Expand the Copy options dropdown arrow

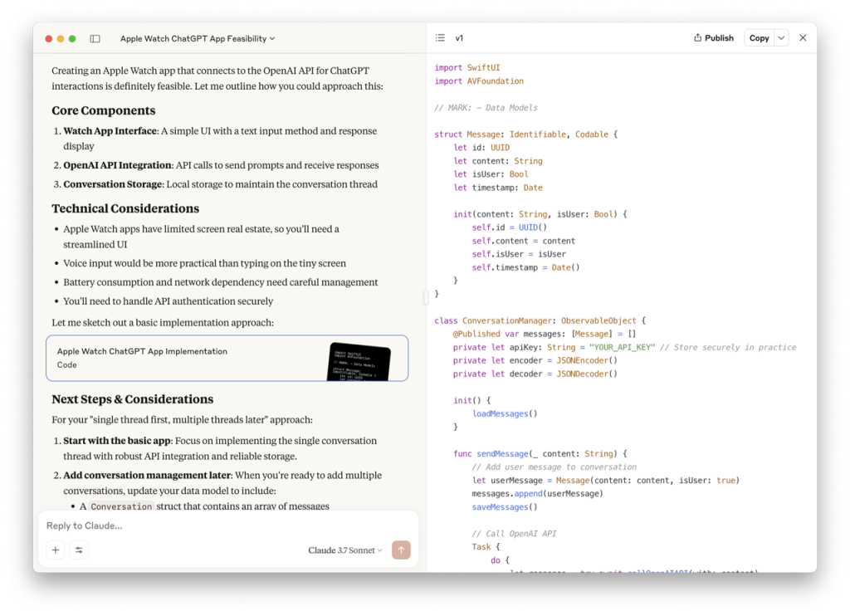pos(781,38)
